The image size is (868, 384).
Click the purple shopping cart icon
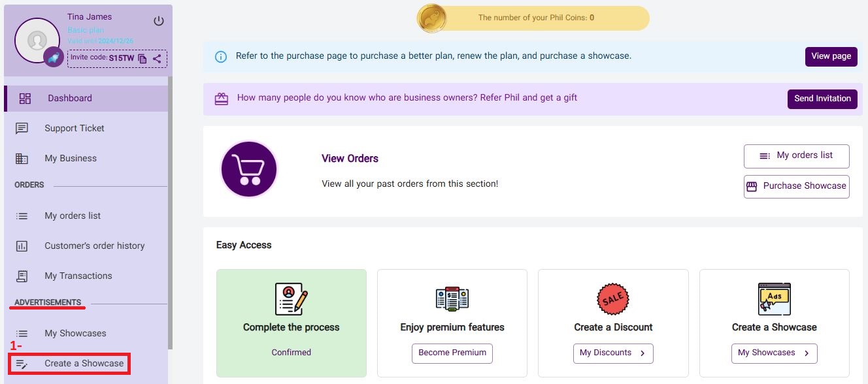point(249,169)
